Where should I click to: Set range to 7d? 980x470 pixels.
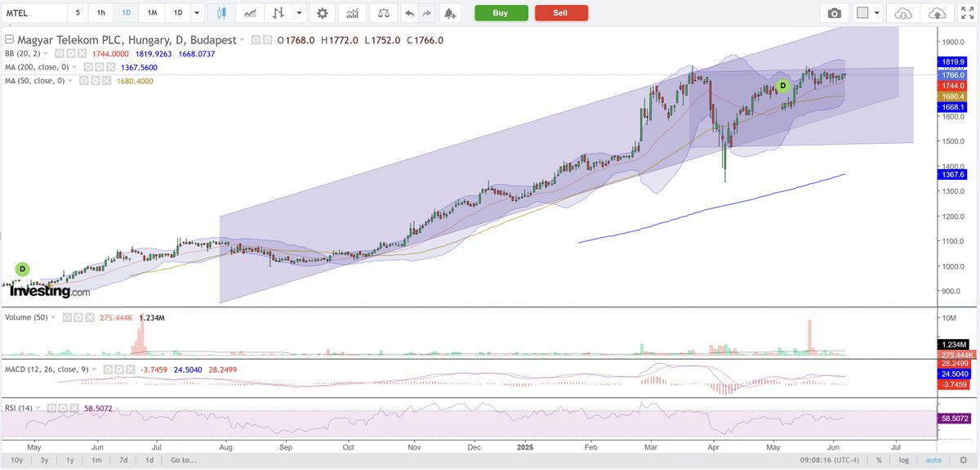(x=122, y=460)
